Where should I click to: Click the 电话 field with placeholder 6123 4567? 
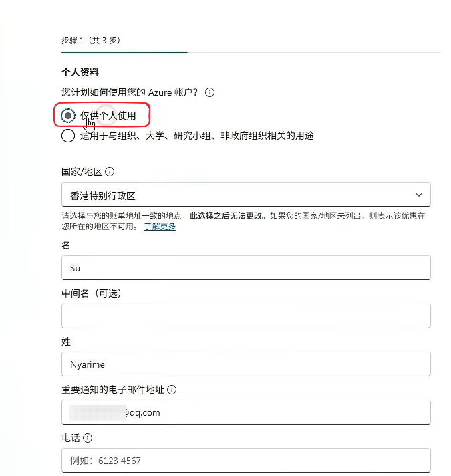click(245, 461)
